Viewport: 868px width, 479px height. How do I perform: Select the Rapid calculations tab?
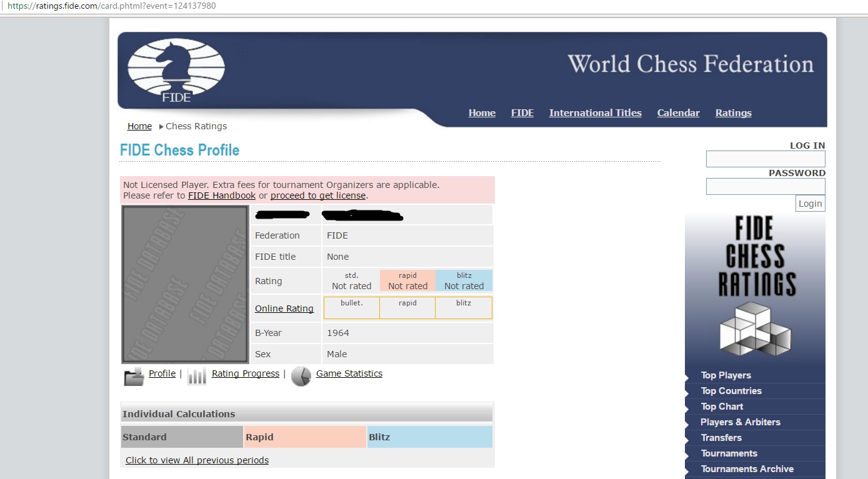[305, 437]
